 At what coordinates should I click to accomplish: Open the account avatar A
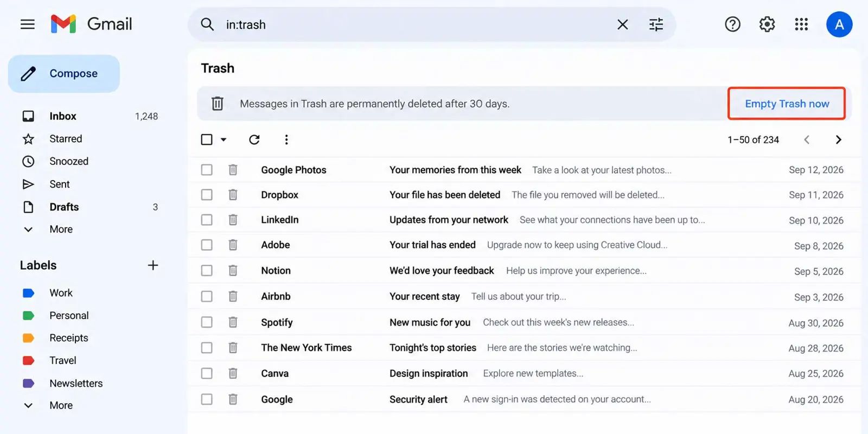[x=839, y=24]
